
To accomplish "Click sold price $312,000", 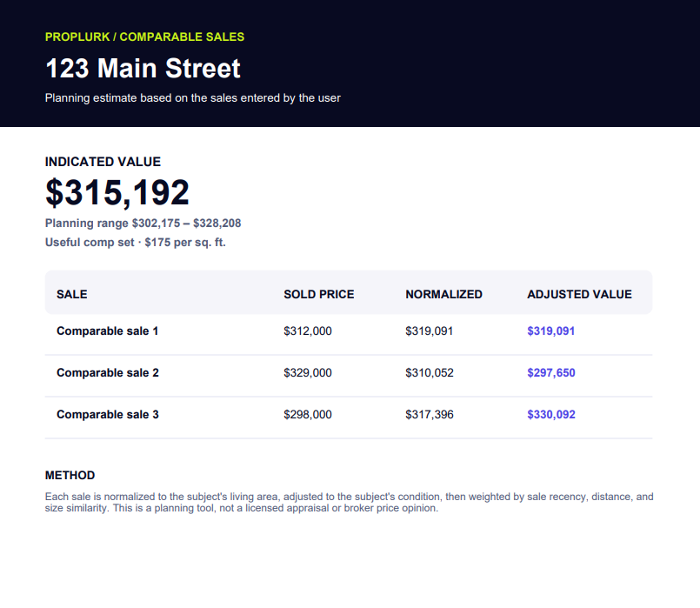I will coord(308,331).
